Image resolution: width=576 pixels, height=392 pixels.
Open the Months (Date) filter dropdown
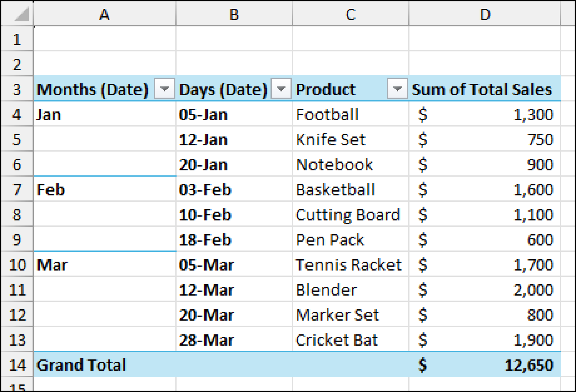165,89
